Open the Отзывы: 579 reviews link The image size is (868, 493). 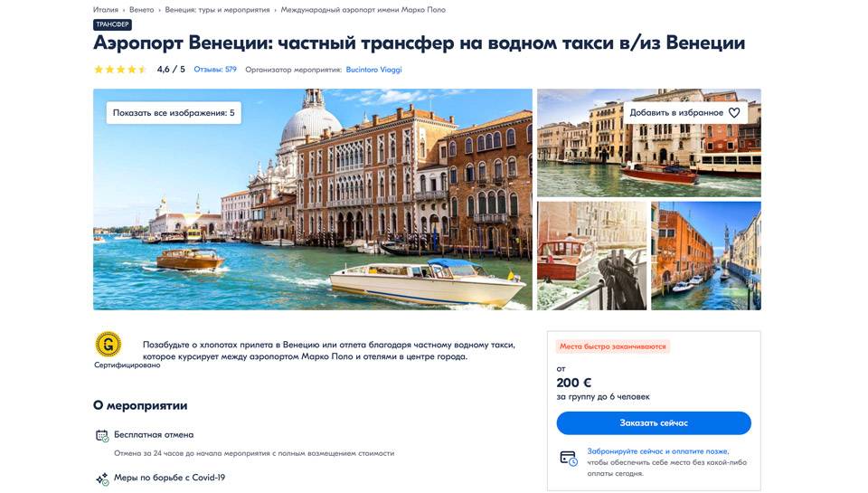(x=215, y=70)
